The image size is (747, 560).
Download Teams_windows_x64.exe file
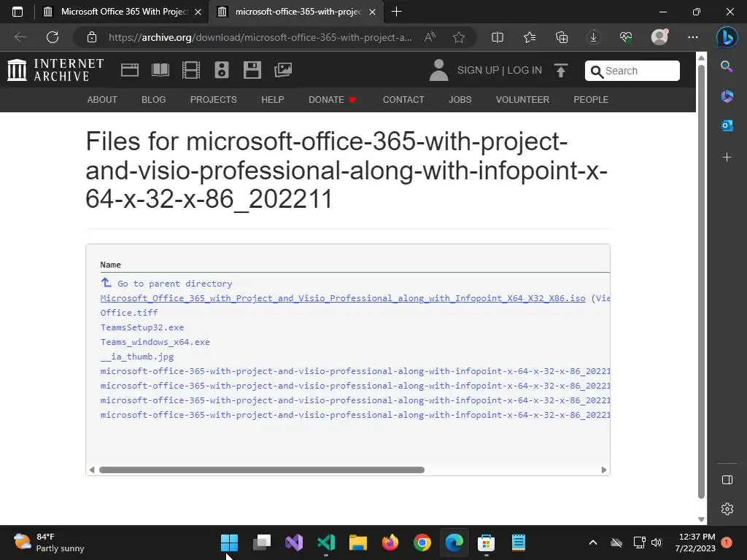point(155,342)
